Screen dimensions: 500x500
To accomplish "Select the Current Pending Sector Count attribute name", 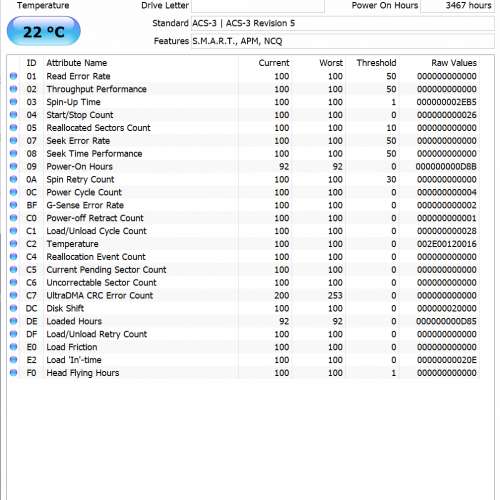I will 106,270.
